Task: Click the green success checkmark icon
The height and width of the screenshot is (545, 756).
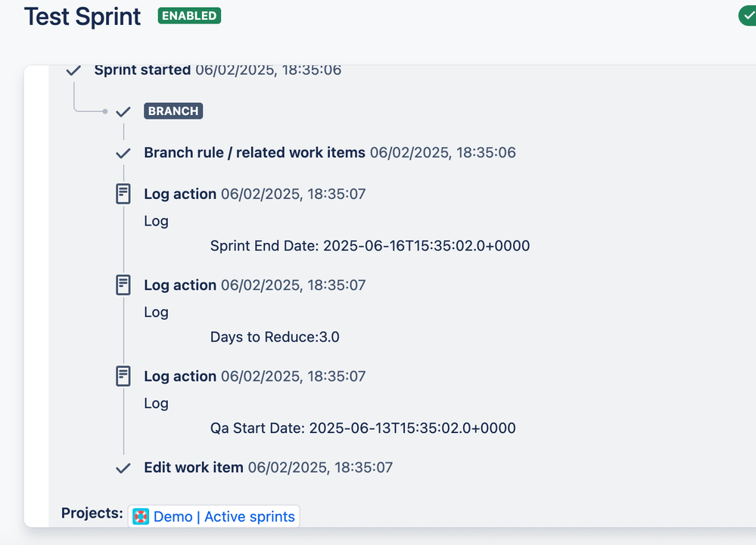Action: click(x=748, y=16)
